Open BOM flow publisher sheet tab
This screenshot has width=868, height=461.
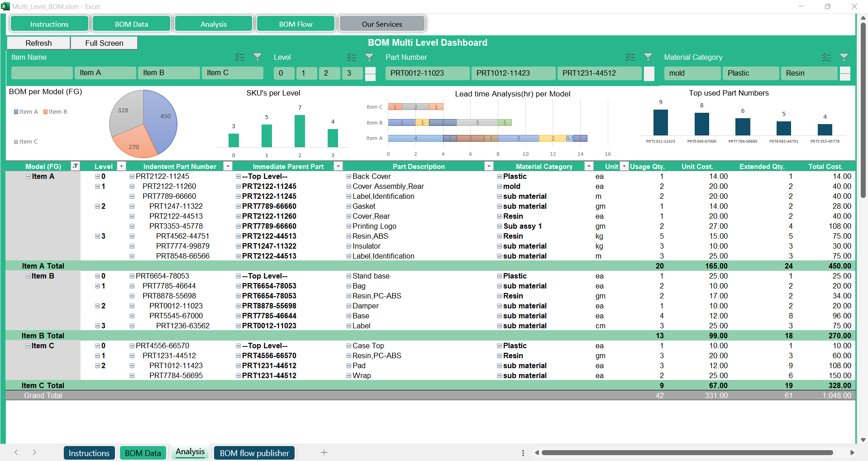click(x=254, y=453)
